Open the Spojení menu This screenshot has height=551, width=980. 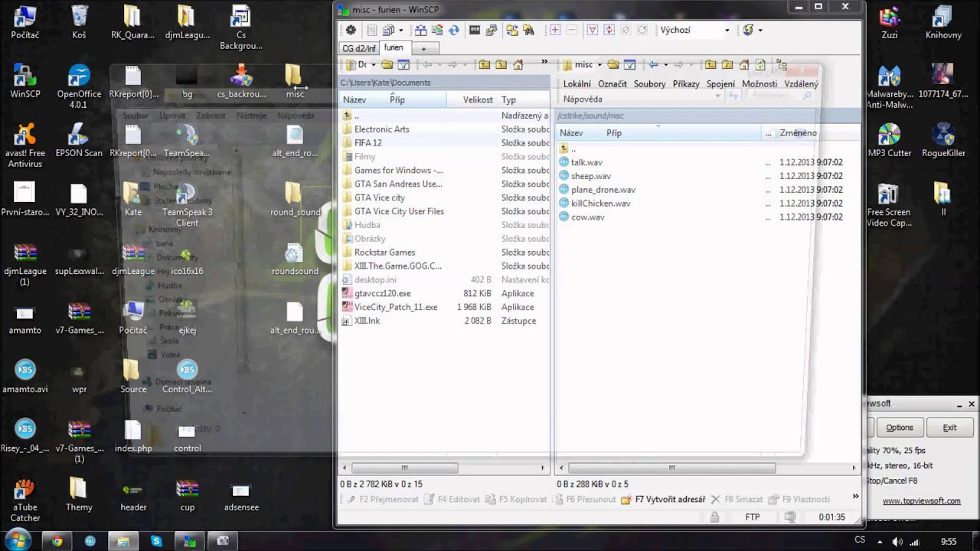720,84
